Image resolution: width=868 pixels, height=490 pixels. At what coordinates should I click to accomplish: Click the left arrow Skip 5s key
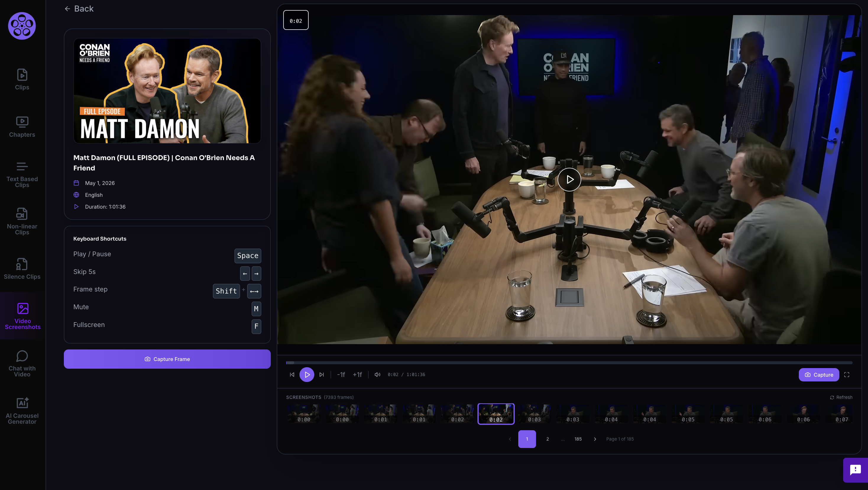click(x=245, y=273)
